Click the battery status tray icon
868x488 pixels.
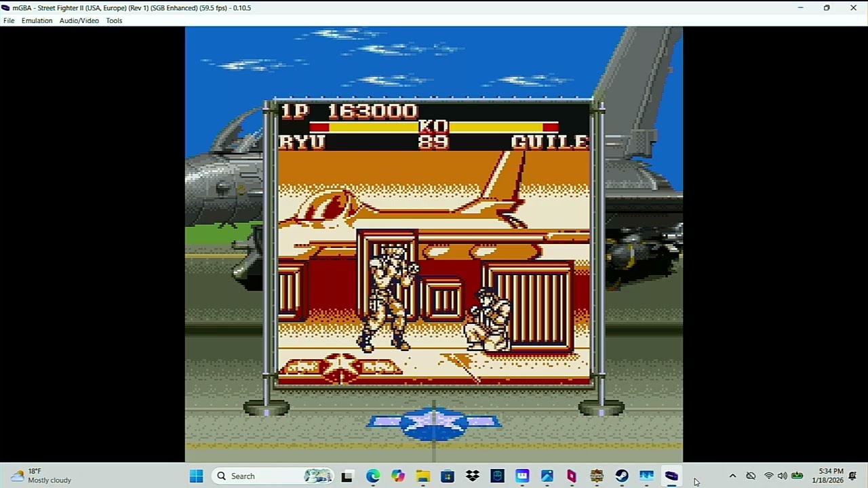pyautogui.click(x=797, y=476)
